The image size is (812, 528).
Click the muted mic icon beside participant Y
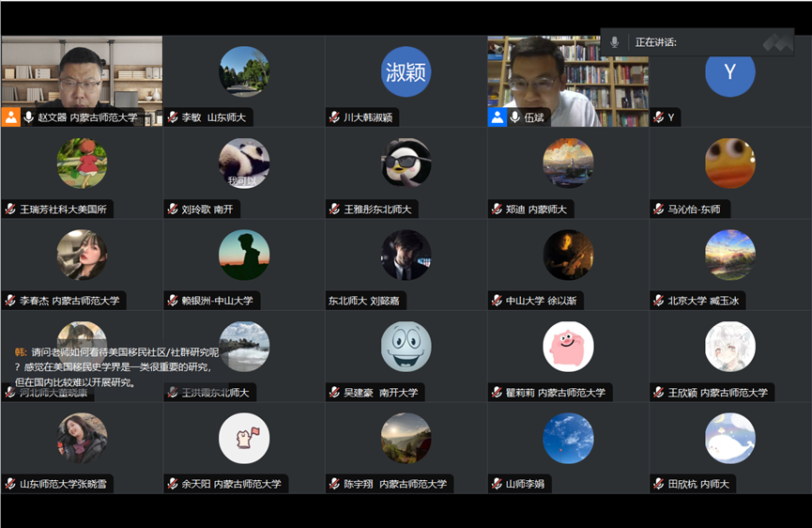659,117
